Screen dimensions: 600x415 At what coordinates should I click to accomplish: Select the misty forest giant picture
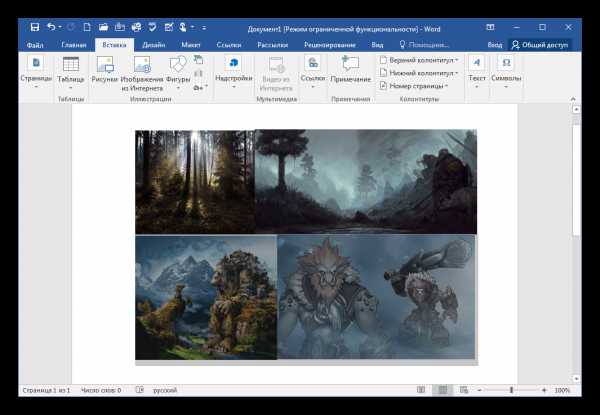(366, 182)
